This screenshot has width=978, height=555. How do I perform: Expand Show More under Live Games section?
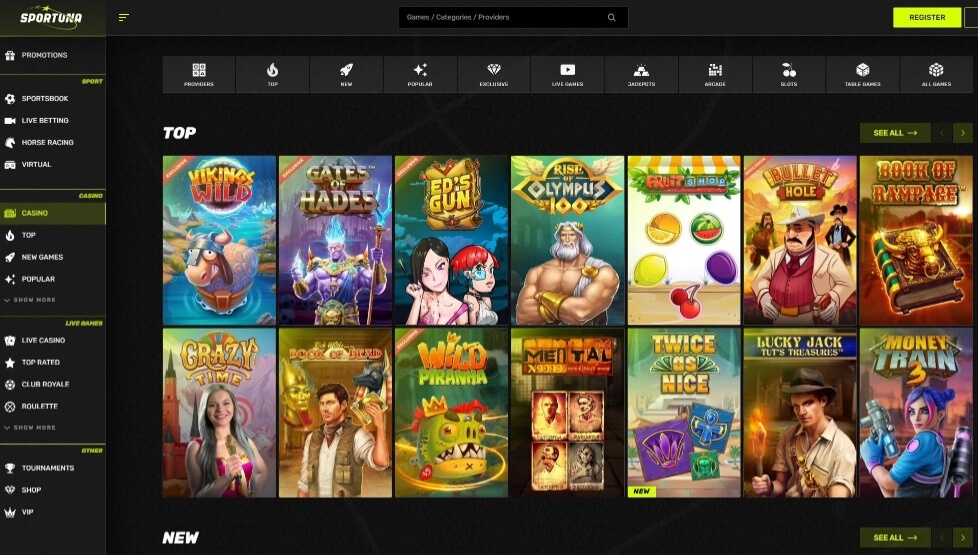click(x=30, y=428)
